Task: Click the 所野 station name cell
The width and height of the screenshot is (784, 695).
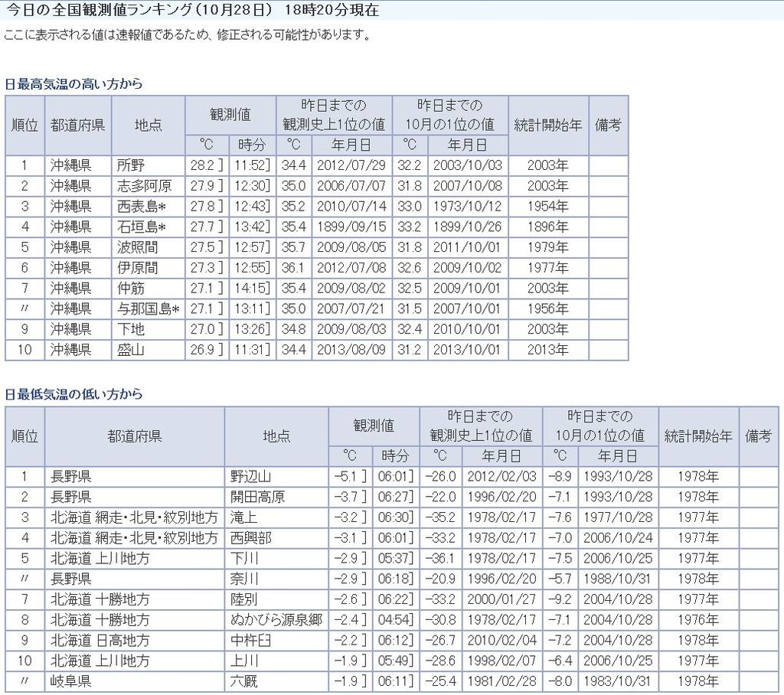Action: click(x=131, y=165)
